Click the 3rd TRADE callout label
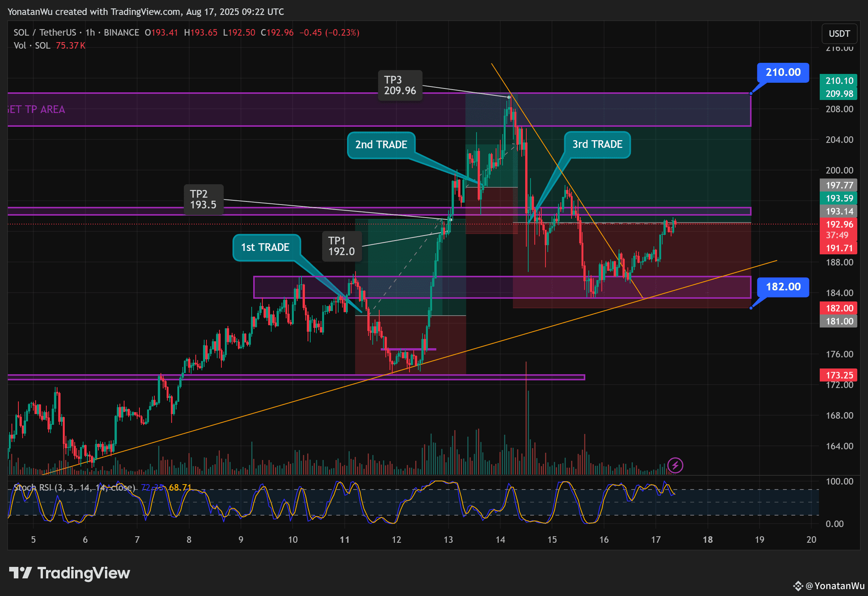868x596 pixels. click(597, 144)
